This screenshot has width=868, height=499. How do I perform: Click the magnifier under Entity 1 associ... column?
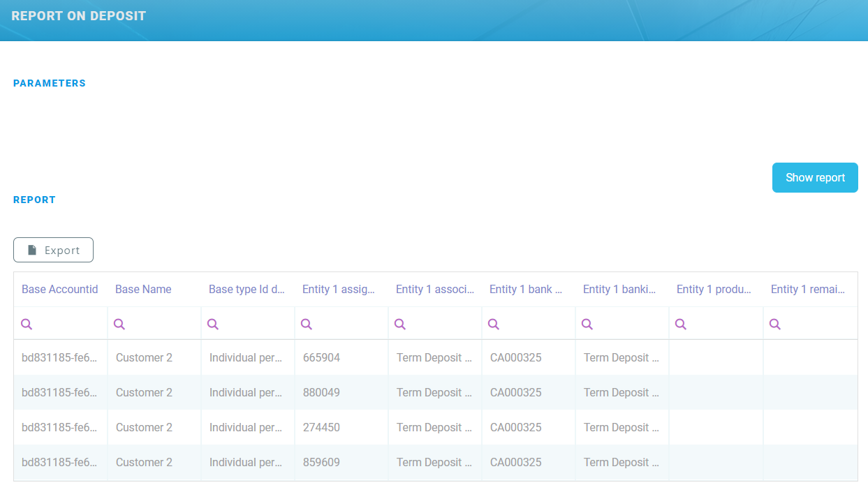coord(400,323)
